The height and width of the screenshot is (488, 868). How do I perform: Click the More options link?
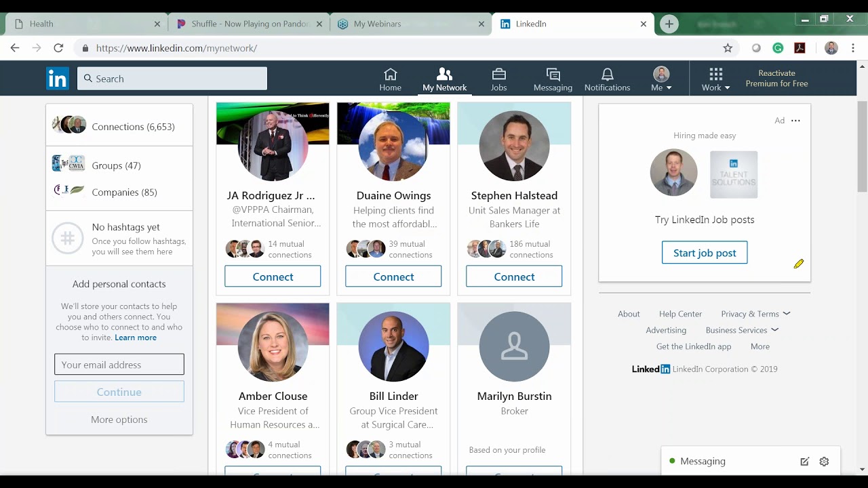coord(119,420)
